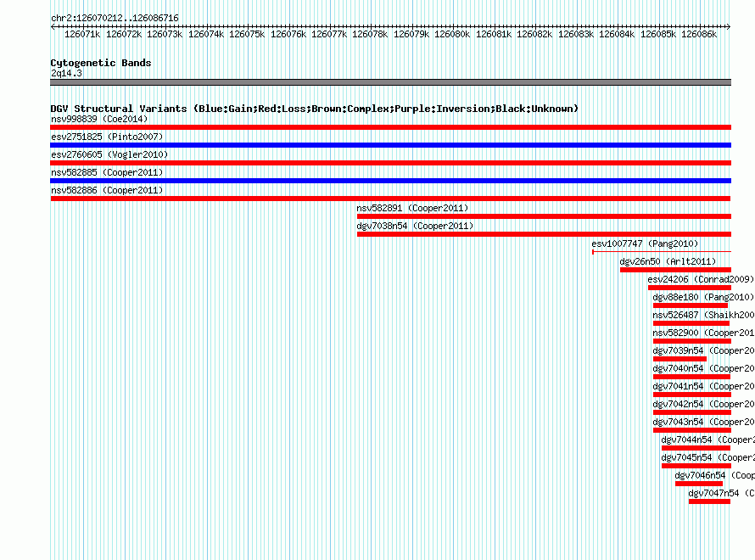This screenshot has height=560, width=755.
Task: Select the red bar under nsv998839
Action: [x=390, y=127]
